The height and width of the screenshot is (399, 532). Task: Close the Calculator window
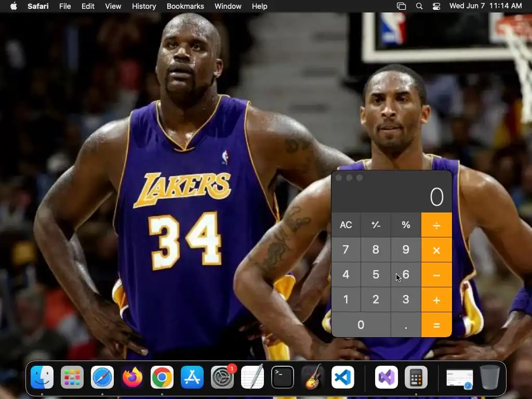[339, 178]
